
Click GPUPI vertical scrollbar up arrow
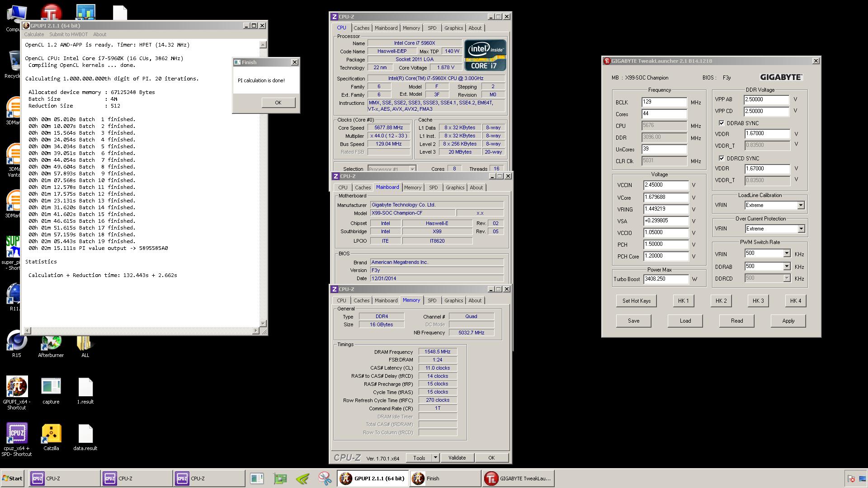click(263, 45)
